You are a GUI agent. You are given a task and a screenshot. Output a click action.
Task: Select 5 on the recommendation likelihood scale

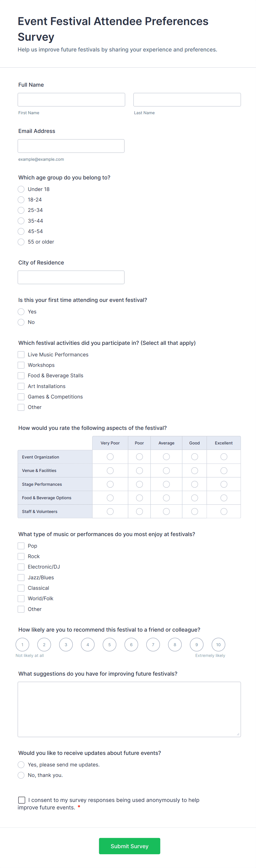click(110, 644)
